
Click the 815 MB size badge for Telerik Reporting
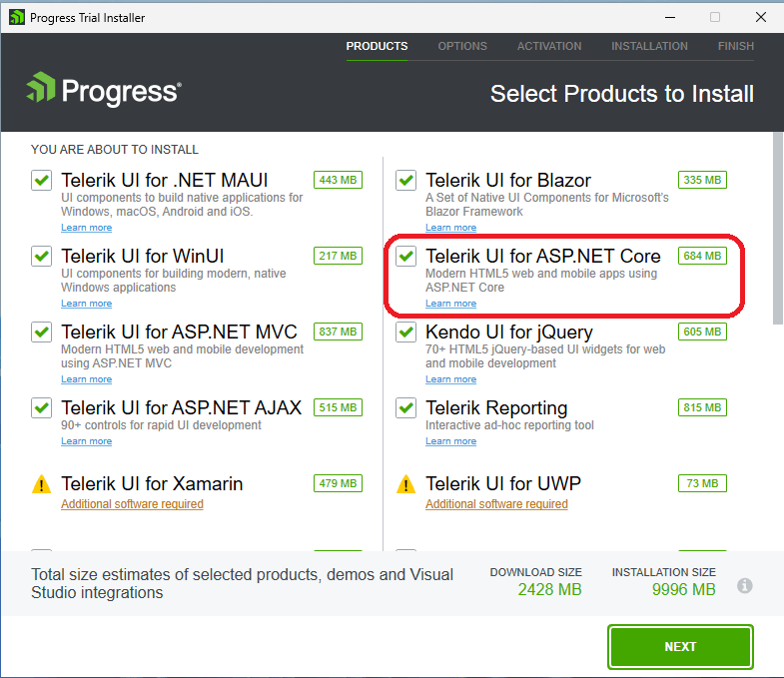pyautogui.click(x=702, y=408)
